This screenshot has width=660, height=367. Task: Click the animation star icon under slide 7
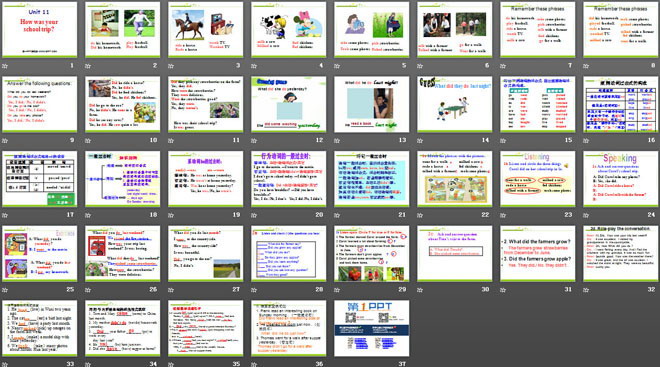pyautogui.click(x=503, y=66)
